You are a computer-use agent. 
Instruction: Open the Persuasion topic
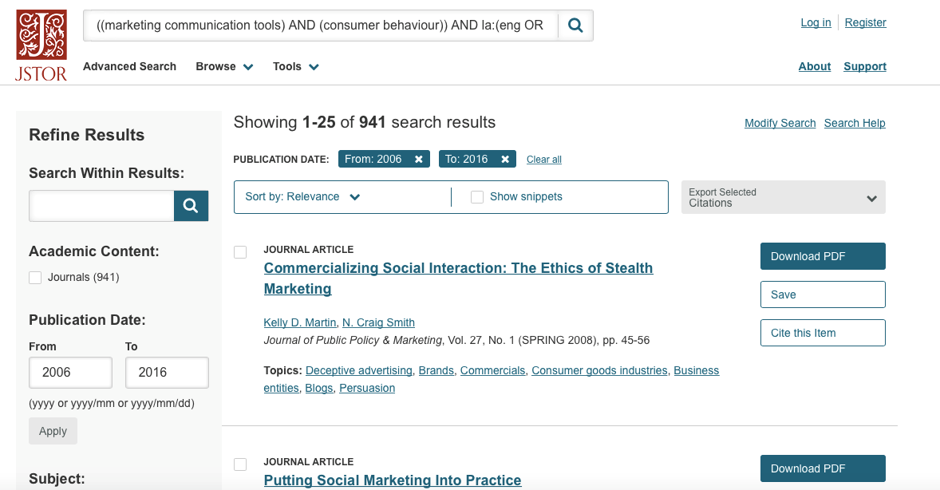coord(367,388)
